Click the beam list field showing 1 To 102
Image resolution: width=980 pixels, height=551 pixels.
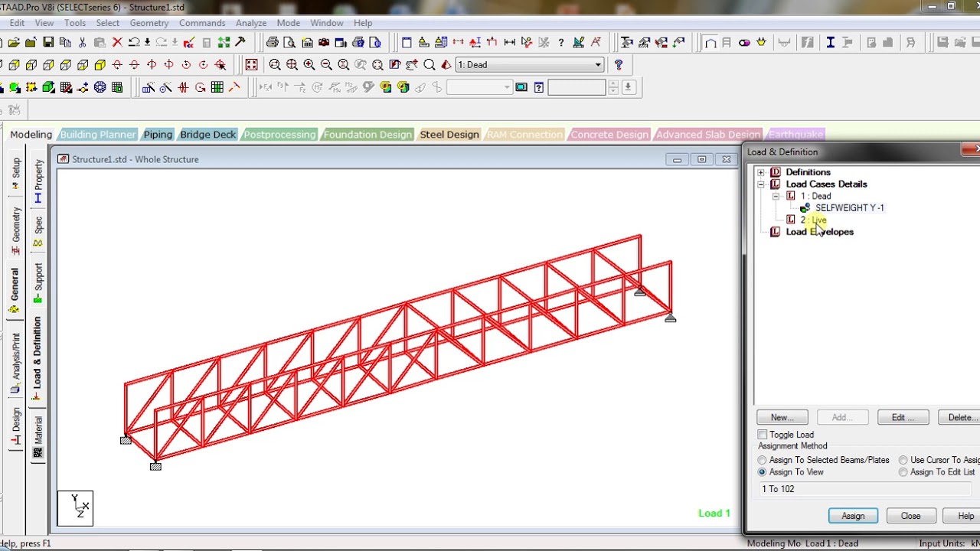click(865, 489)
